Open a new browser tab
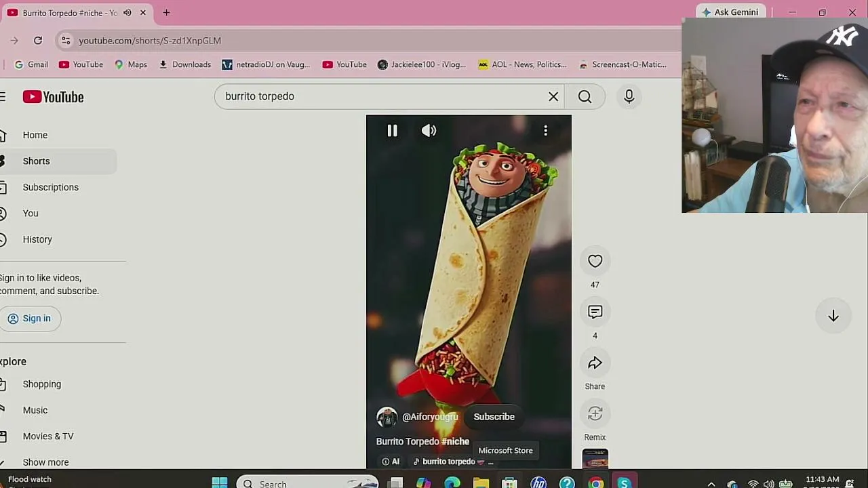Screen dimensions: 868x488 click(x=166, y=13)
